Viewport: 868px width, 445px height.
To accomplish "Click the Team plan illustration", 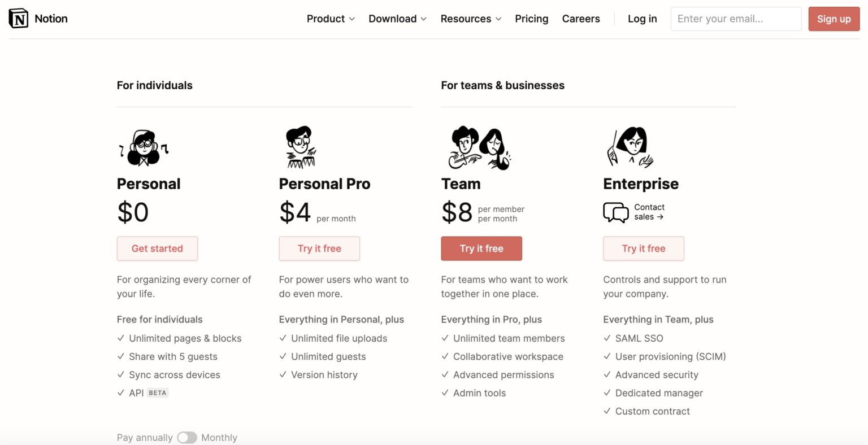I will 479,147.
